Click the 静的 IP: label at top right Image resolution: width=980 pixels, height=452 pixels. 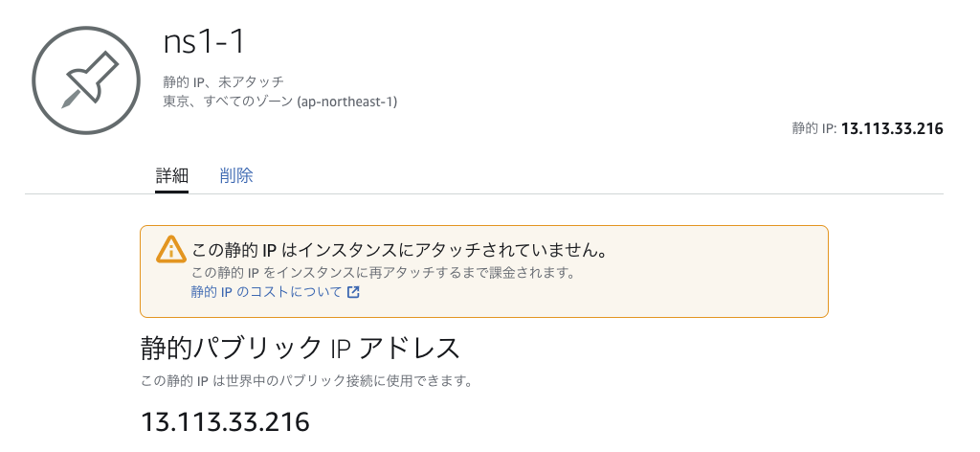pyautogui.click(x=814, y=128)
